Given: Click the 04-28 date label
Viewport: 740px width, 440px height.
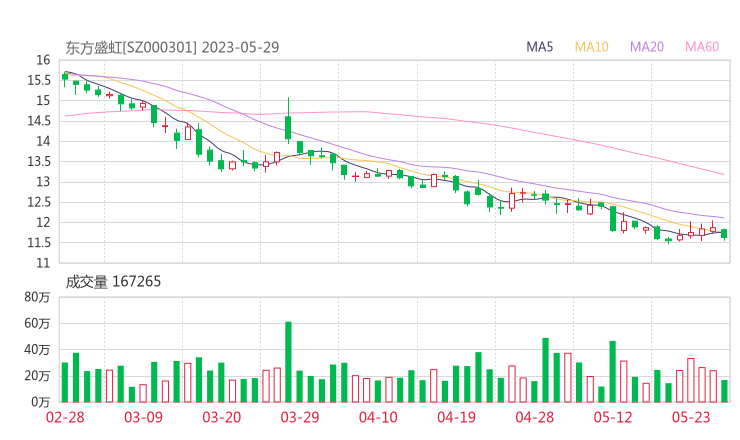Looking at the screenshot, I should [x=535, y=417].
